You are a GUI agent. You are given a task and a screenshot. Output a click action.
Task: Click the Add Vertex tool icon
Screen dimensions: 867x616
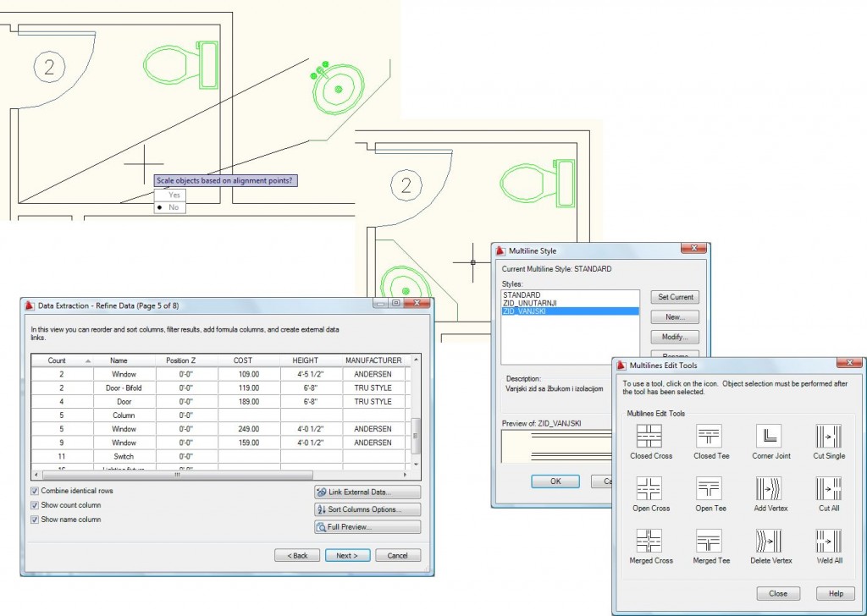click(768, 488)
